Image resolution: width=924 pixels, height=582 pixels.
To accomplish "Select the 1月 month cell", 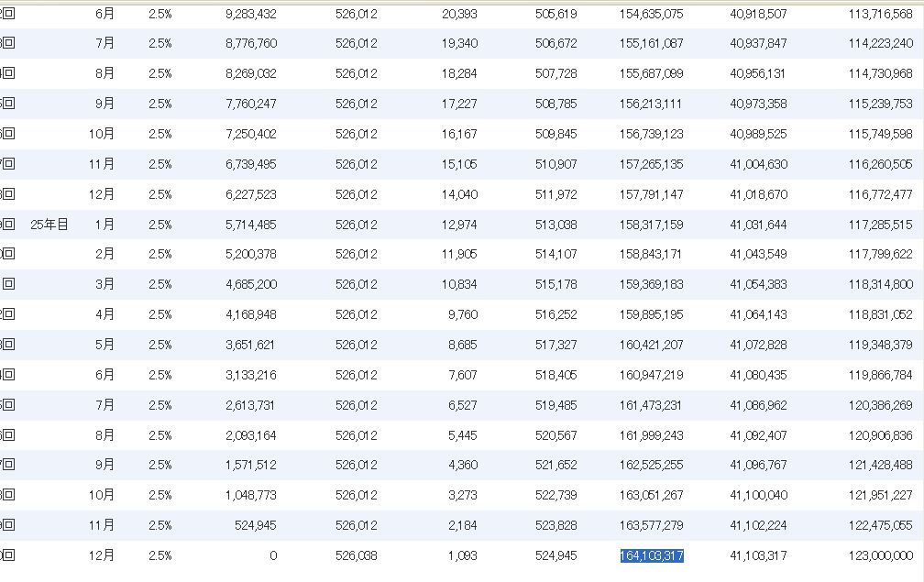I will point(104,225).
